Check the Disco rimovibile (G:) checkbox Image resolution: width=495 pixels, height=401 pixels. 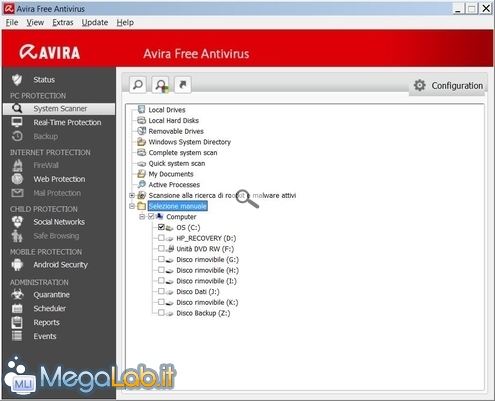coord(161,259)
